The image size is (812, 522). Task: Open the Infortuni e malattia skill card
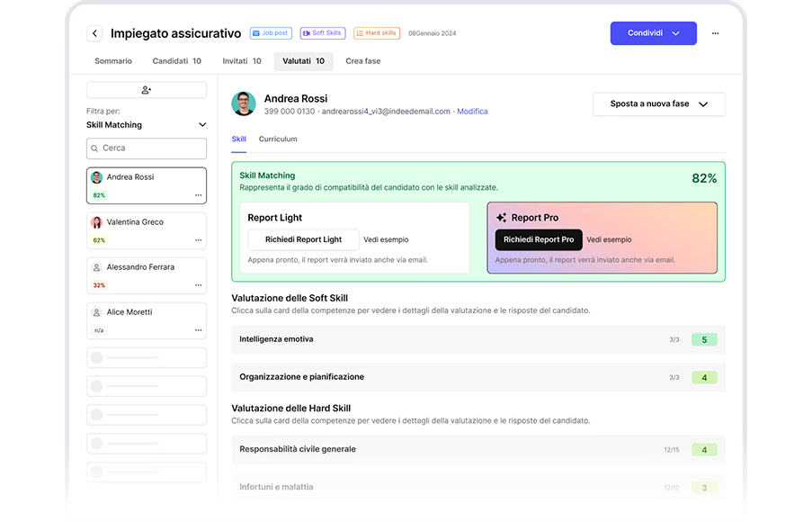(x=478, y=487)
